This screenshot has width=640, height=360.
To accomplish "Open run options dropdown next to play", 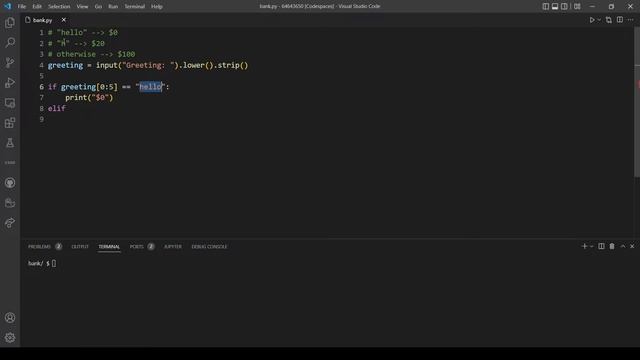I will 599,20.
